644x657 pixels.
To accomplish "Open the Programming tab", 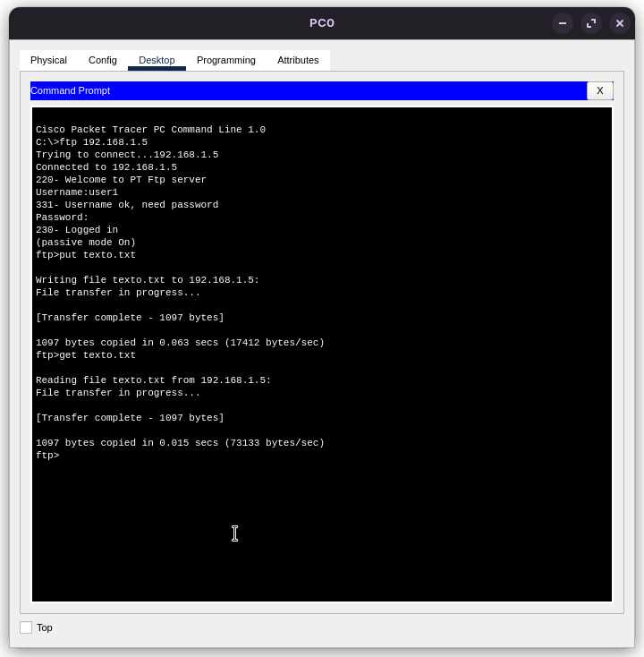I will point(226,60).
